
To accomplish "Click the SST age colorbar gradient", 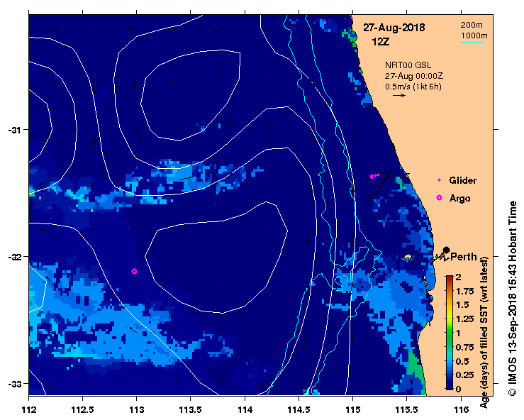I will (x=449, y=333).
